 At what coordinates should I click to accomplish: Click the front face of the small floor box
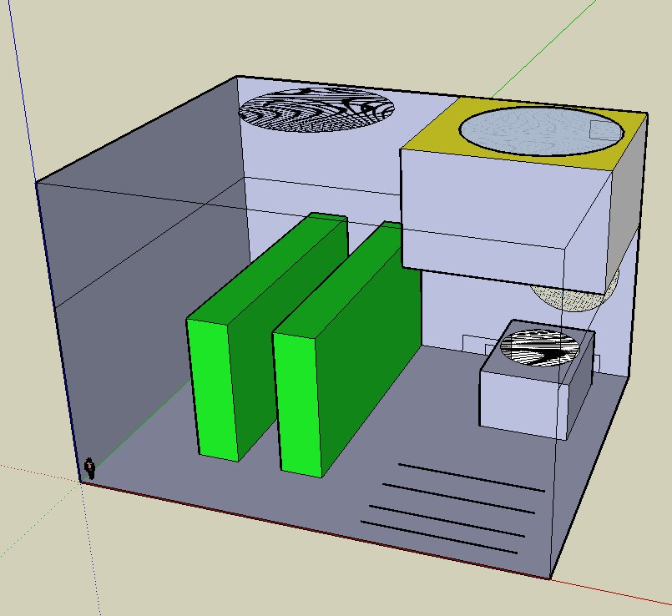point(523,405)
